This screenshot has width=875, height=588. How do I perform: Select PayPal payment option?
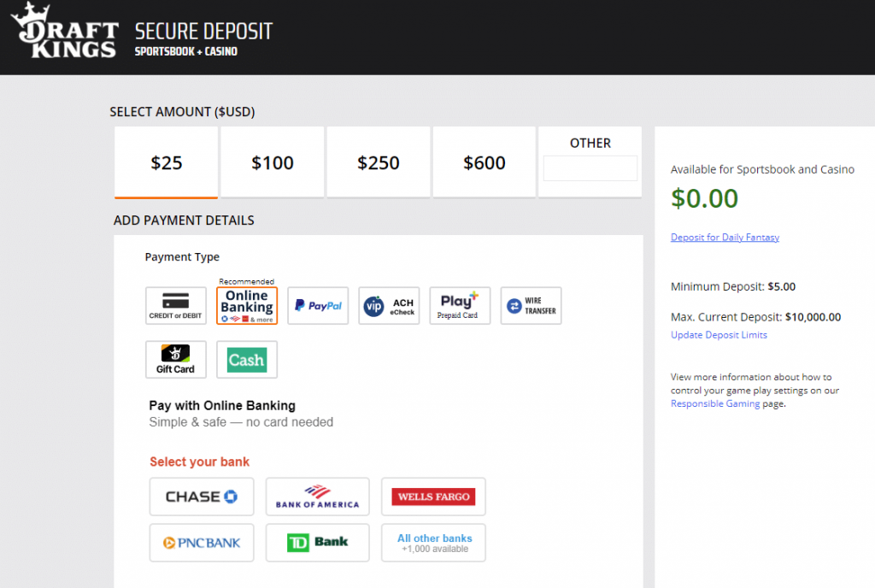[318, 306]
